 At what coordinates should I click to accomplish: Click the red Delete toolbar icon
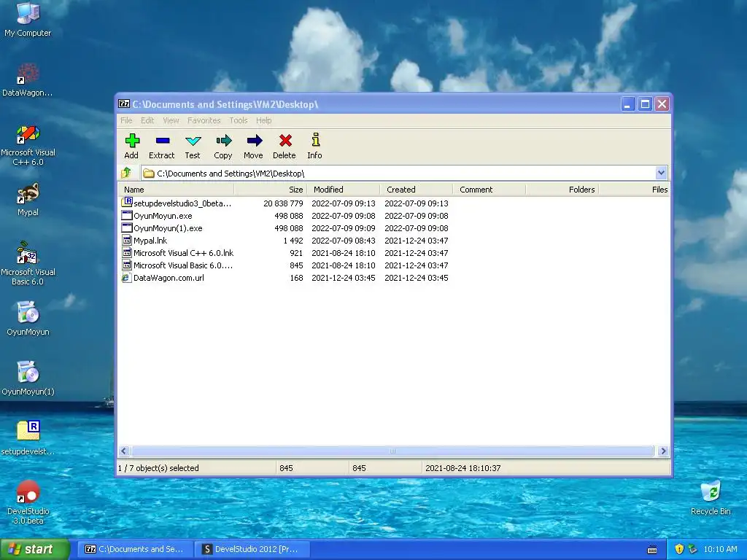(285, 141)
